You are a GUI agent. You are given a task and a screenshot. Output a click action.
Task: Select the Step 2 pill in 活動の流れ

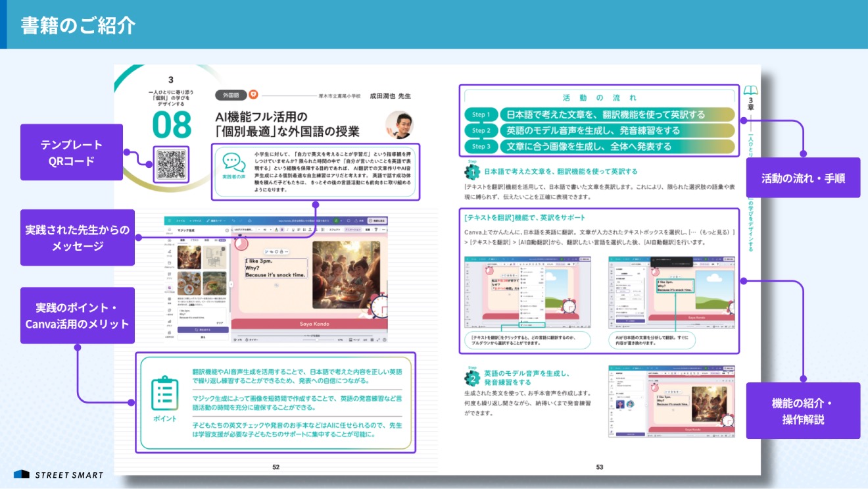(x=481, y=130)
